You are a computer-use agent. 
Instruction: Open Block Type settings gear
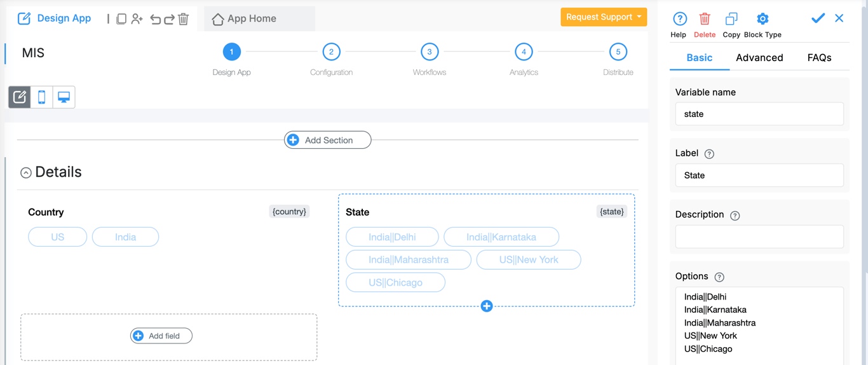[763, 19]
